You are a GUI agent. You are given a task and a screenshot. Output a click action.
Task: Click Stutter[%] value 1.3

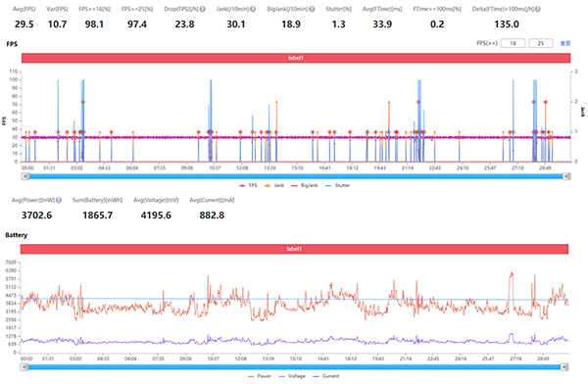tap(339, 24)
